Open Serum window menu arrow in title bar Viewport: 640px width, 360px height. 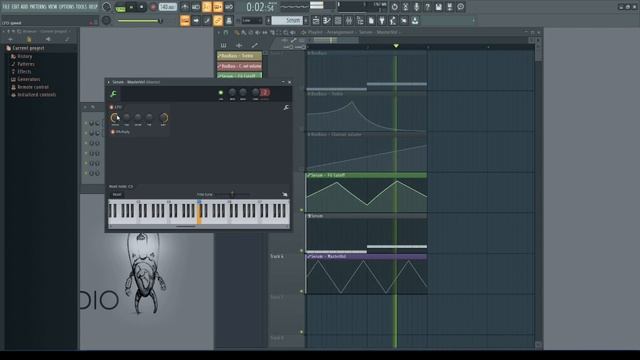[109, 82]
